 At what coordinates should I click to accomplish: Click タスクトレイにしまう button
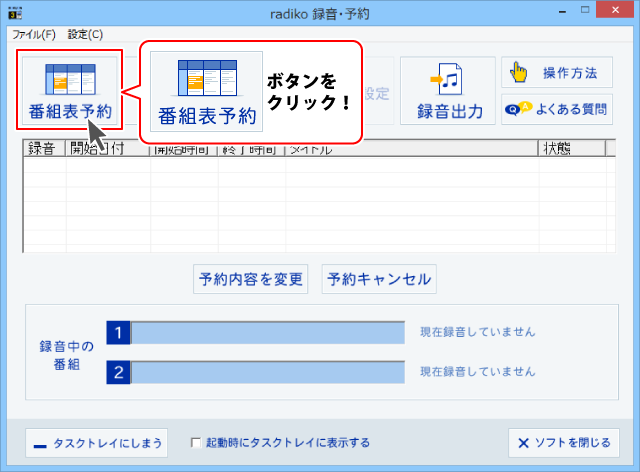click(96, 443)
